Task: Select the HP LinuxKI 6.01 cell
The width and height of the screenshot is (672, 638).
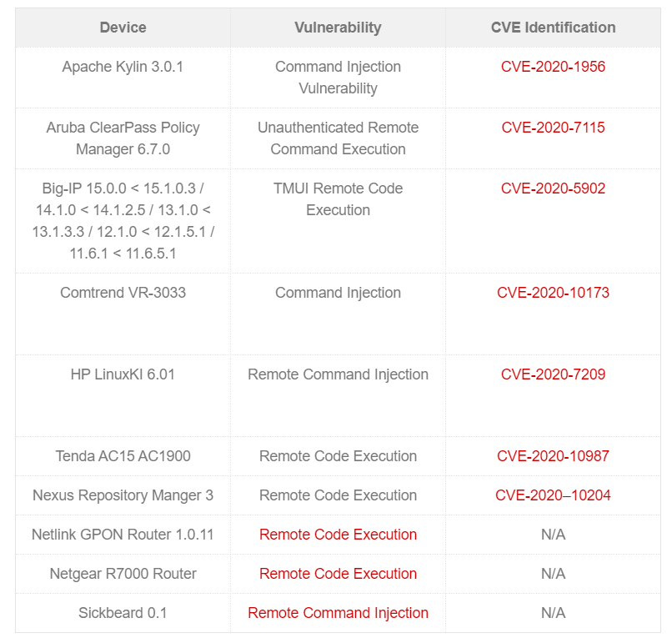Action: (123, 374)
